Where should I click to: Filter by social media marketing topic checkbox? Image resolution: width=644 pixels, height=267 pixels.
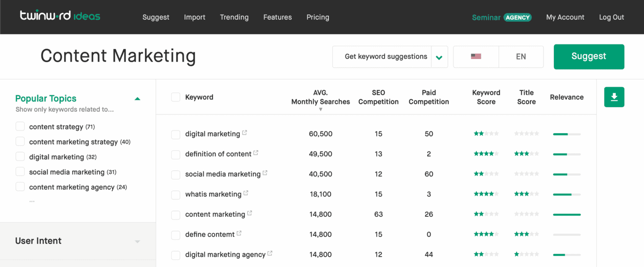click(20, 172)
